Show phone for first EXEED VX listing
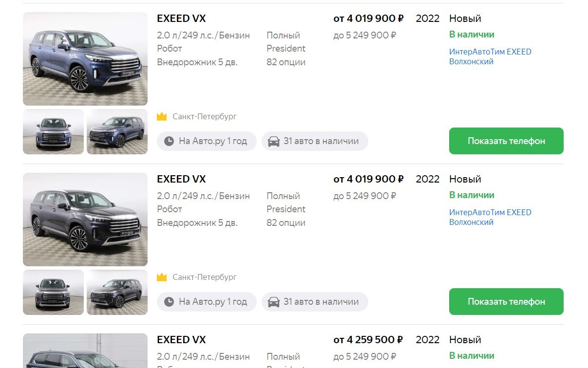This screenshot has height=368, width=588. (506, 141)
